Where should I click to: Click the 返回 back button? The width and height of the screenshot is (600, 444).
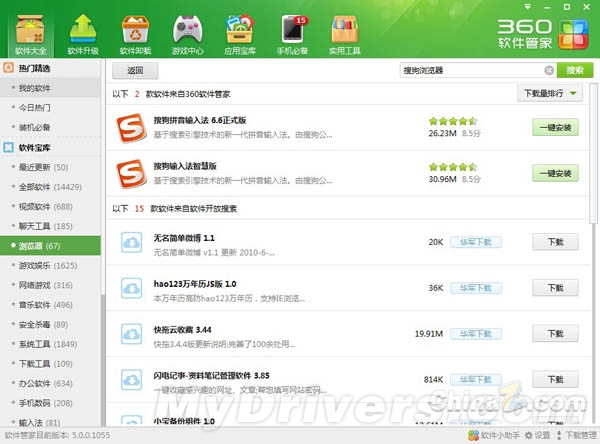click(x=129, y=71)
